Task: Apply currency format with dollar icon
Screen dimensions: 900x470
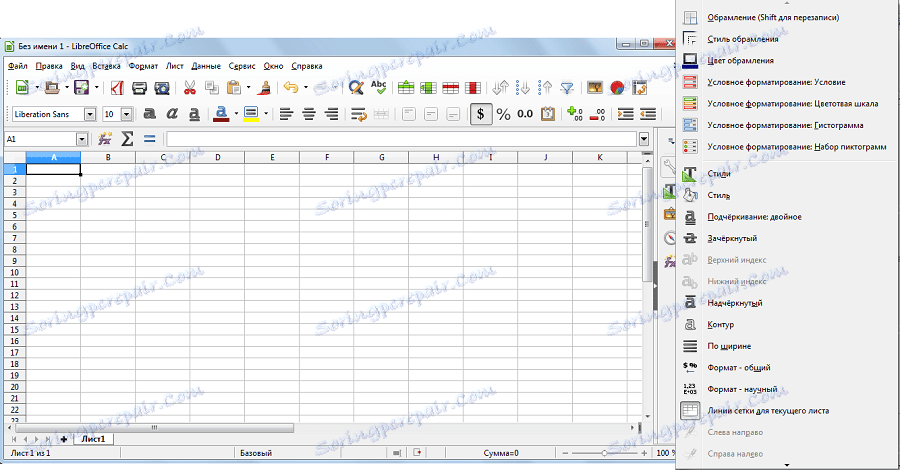Action: click(x=481, y=114)
